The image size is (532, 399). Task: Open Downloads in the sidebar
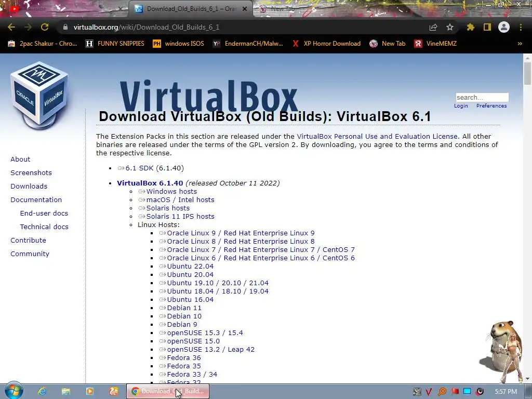(29, 187)
